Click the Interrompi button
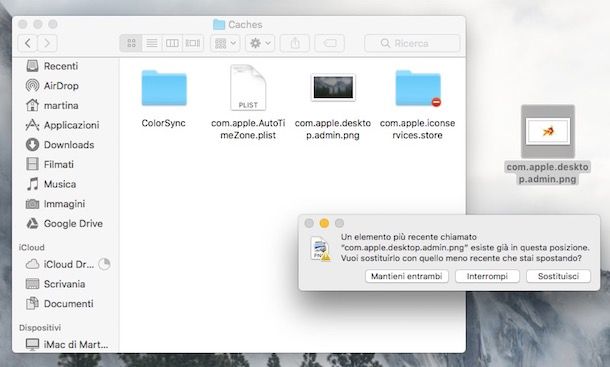This screenshot has width=610, height=367. pos(487,276)
